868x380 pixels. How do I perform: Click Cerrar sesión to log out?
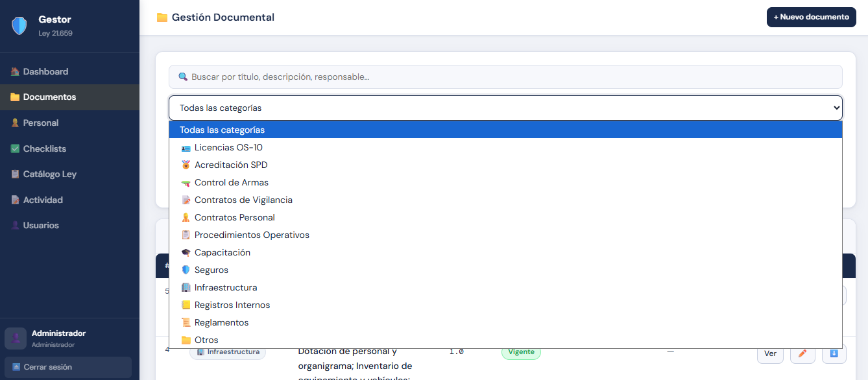(x=67, y=367)
